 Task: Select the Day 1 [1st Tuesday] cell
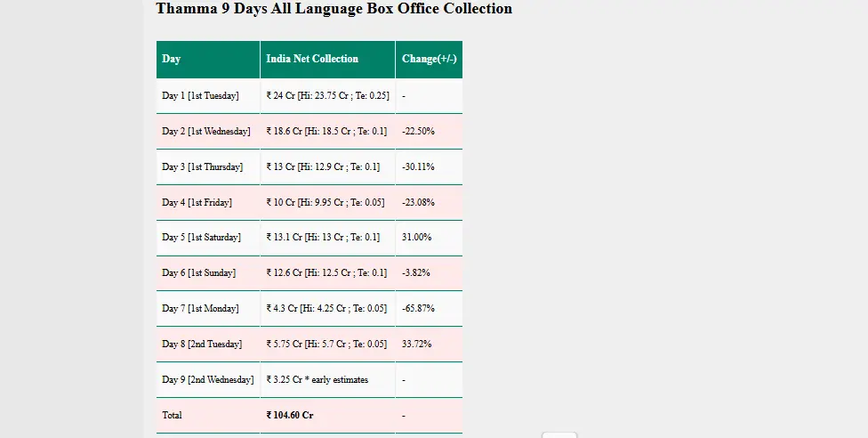(200, 95)
